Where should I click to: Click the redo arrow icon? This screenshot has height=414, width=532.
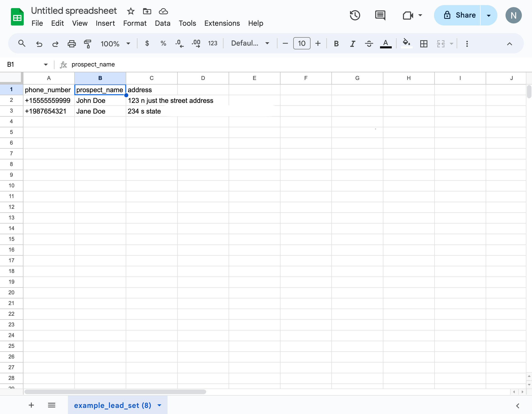pos(55,44)
